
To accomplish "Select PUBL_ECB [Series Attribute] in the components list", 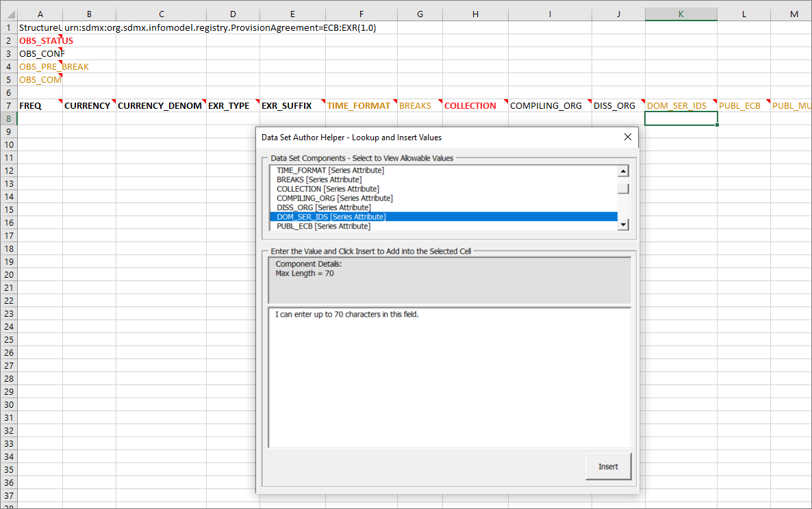I will click(x=325, y=226).
